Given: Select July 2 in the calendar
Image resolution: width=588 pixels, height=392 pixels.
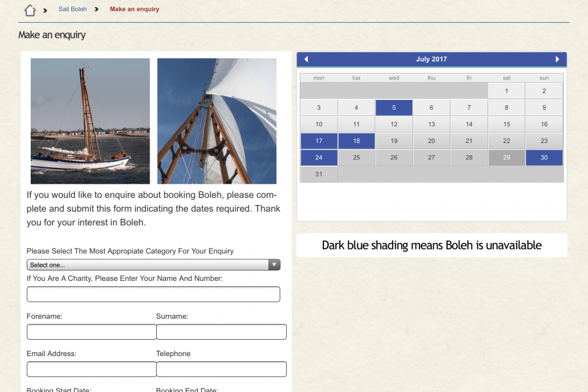Looking at the screenshot, I should pos(544,91).
